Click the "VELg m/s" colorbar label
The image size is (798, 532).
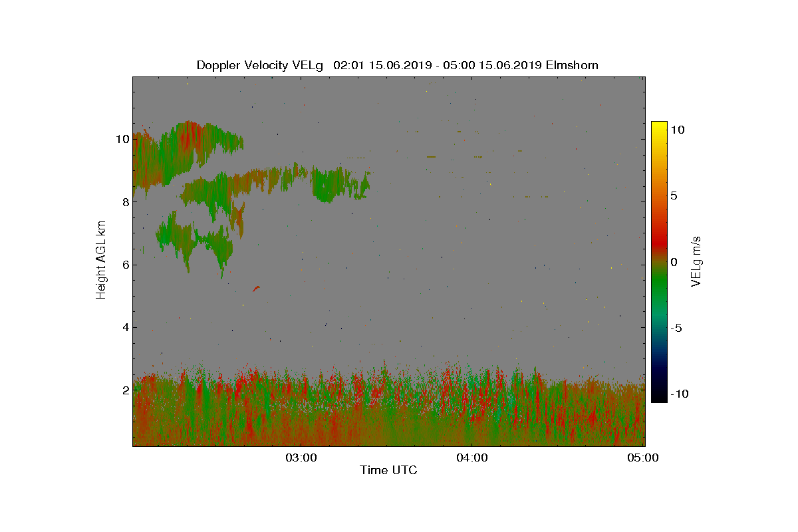click(696, 261)
